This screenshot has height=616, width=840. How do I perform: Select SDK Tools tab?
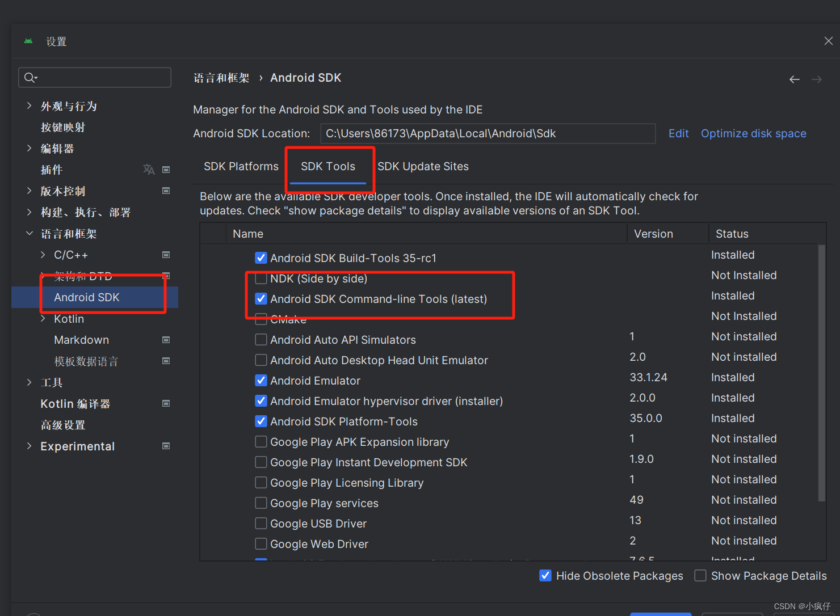tap(328, 166)
